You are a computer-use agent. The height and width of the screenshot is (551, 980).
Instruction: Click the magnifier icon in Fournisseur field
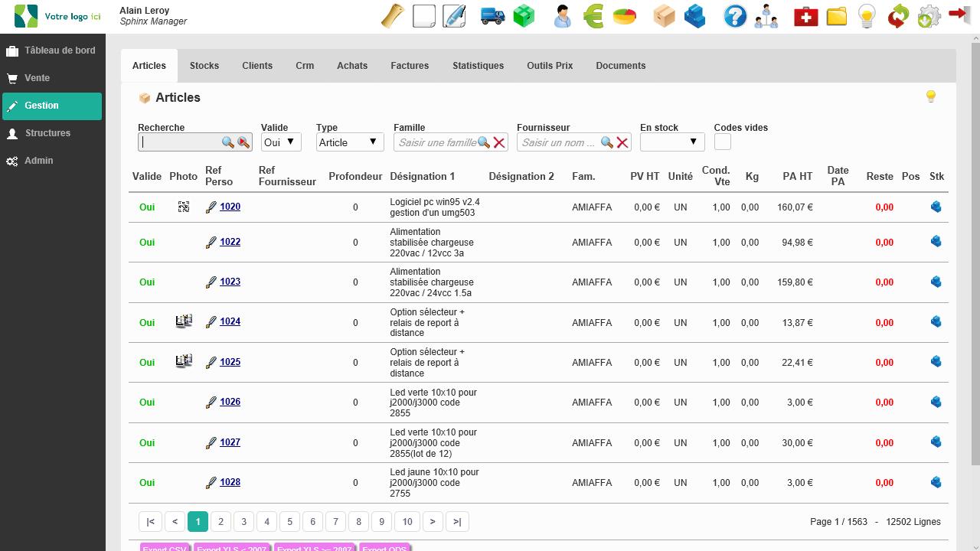coord(607,142)
